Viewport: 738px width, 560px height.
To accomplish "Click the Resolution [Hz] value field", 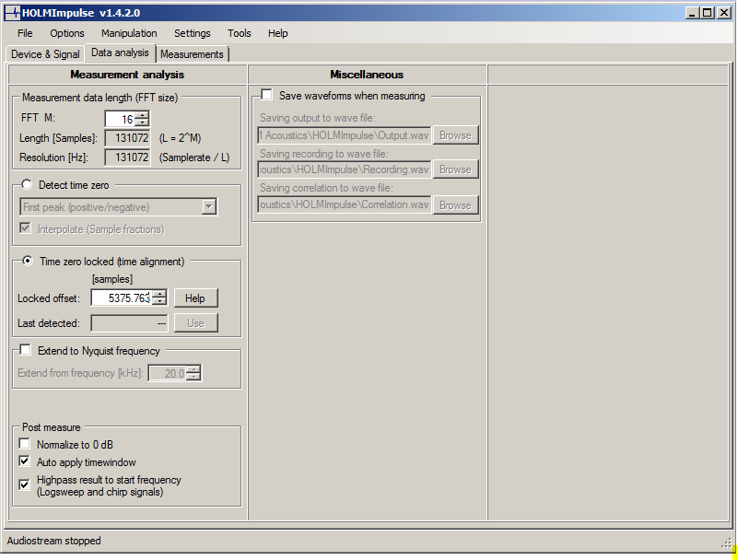I will coord(127,157).
